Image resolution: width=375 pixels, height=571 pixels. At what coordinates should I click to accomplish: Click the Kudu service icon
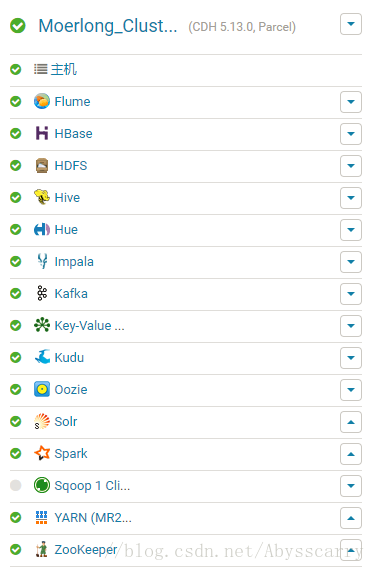coord(42,357)
